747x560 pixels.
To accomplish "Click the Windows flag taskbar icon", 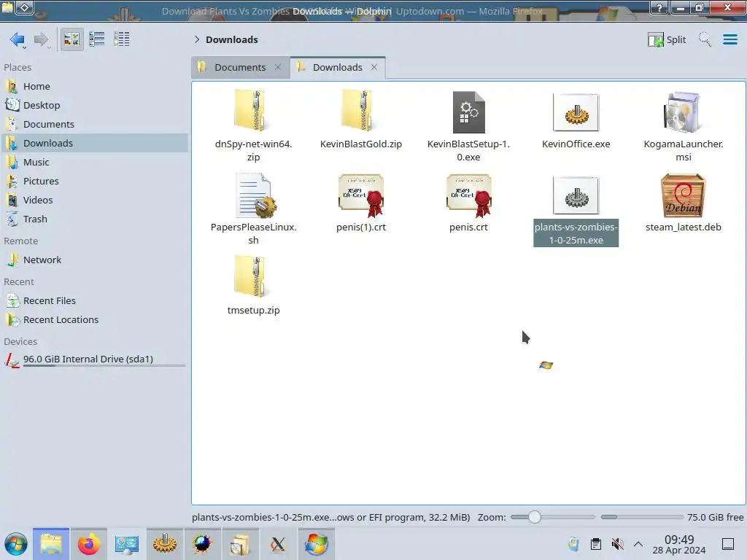I will (x=317, y=544).
